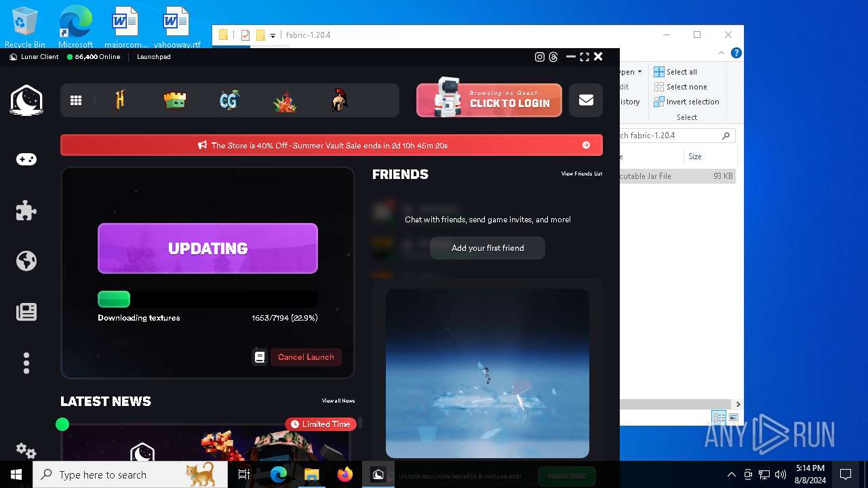The image size is (868, 488).
Task: Open the Summer Vault Sale banner
Action: [332, 145]
